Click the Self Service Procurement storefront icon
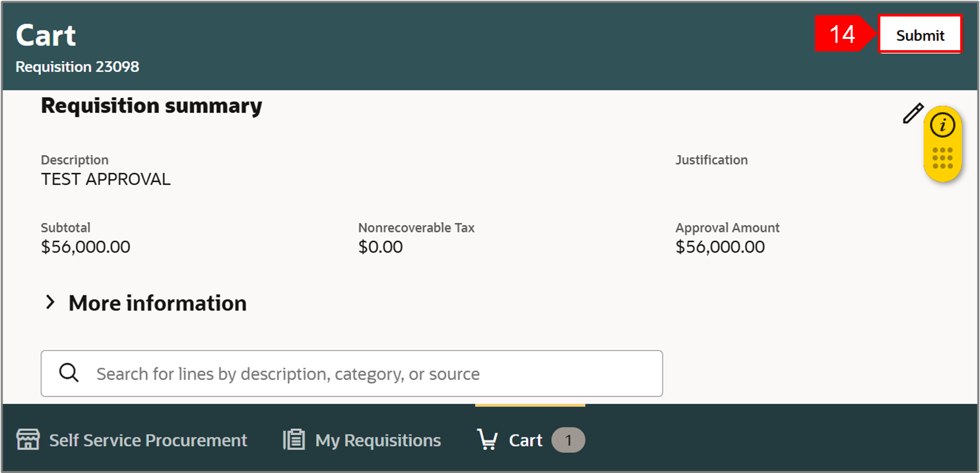This screenshot has width=980, height=473. coord(28,440)
